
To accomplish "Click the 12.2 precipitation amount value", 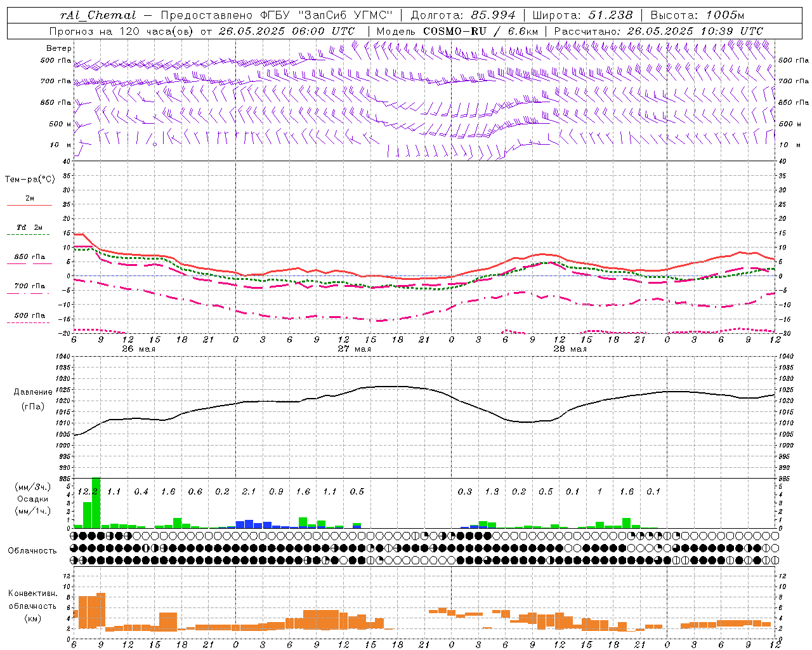I will pyautogui.click(x=88, y=492).
